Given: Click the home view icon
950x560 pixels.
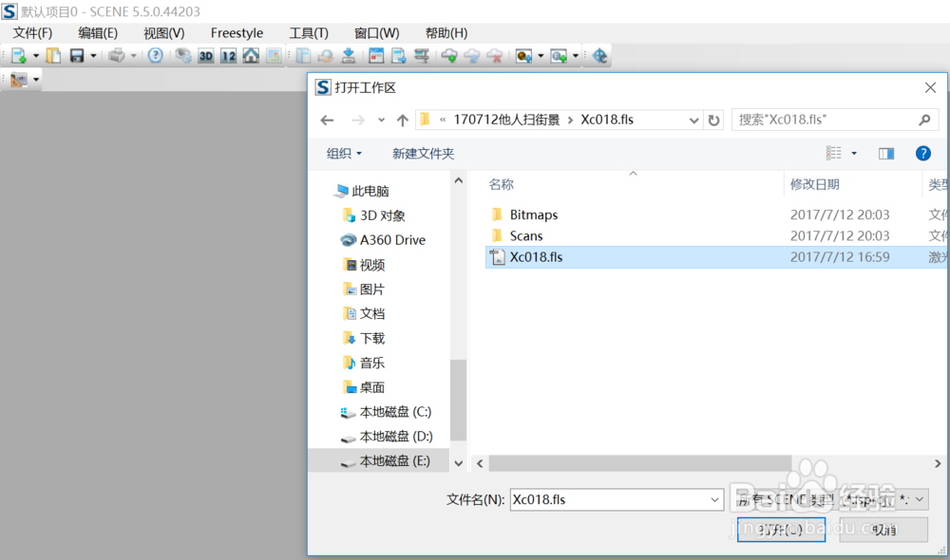Looking at the screenshot, I should (251, 56).
